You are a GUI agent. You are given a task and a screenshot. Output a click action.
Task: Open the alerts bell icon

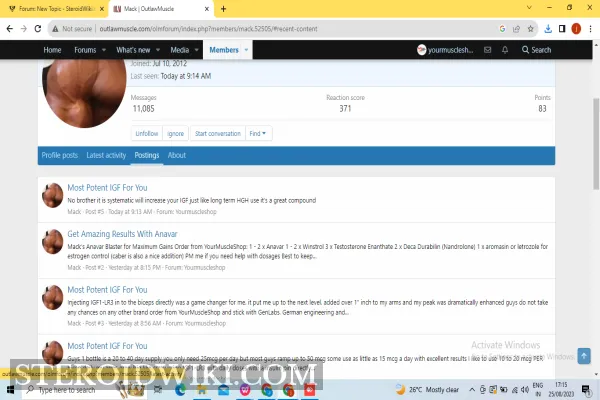(505, 50)
